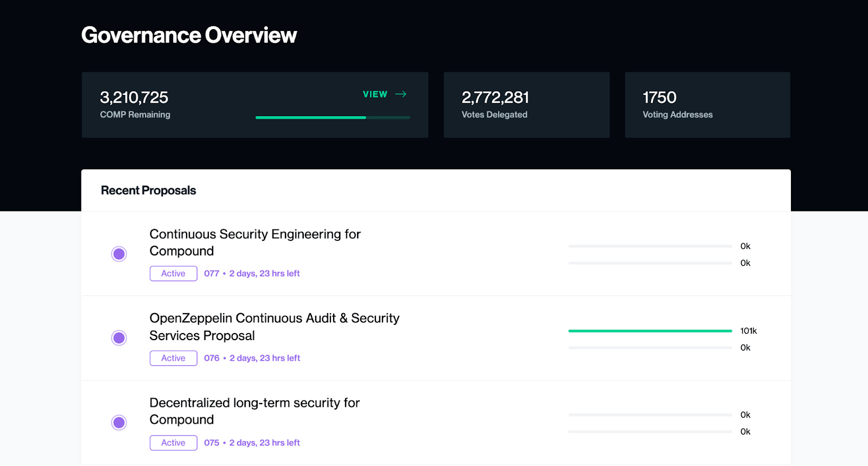Viewport: 868px width, 466px height.
Task: Click the lower vote bar for proposal 075
Action: click(650, 432)
